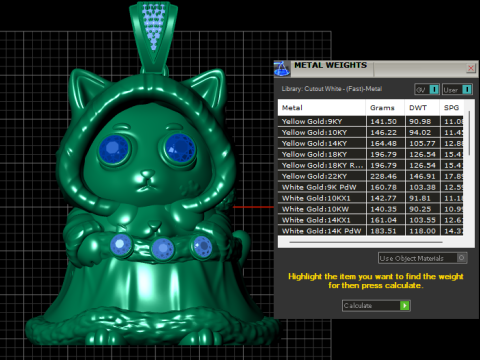The width and height of the screenshot is (480, 360).
Task: Click the 161.04 grams value
Action: click(383, 220)
